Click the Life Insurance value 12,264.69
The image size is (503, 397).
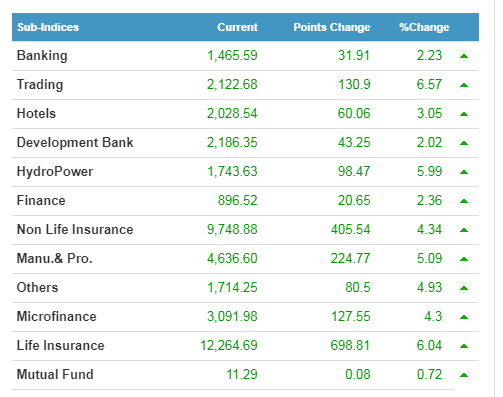point(229,345)
